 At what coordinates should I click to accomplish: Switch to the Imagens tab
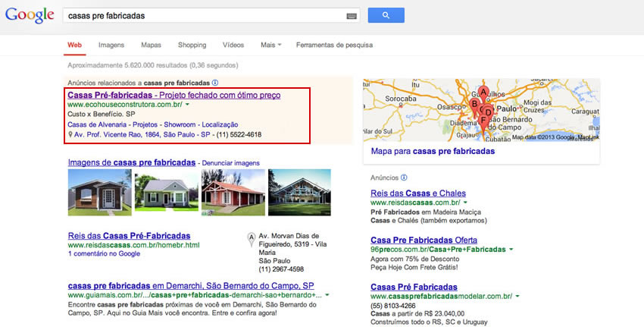[x=111, y=45]
